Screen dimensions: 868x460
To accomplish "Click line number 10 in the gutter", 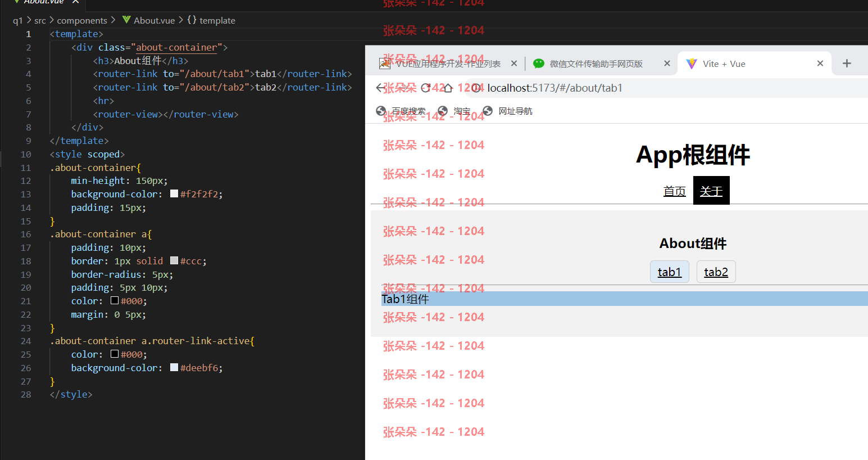I will pyautogui.click(x=26, y=154).
